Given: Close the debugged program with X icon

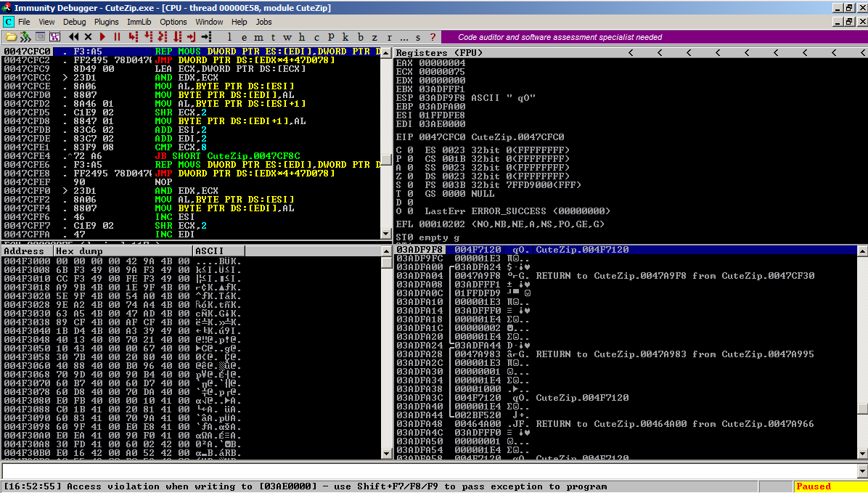Looking at the screenshot, I should coord(88,36).
